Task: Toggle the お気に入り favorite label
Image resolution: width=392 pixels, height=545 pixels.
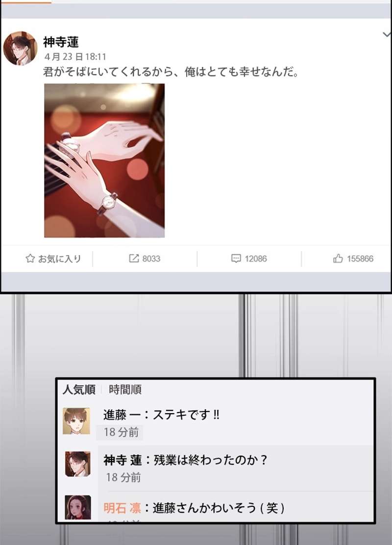Action: coord(59,259)
